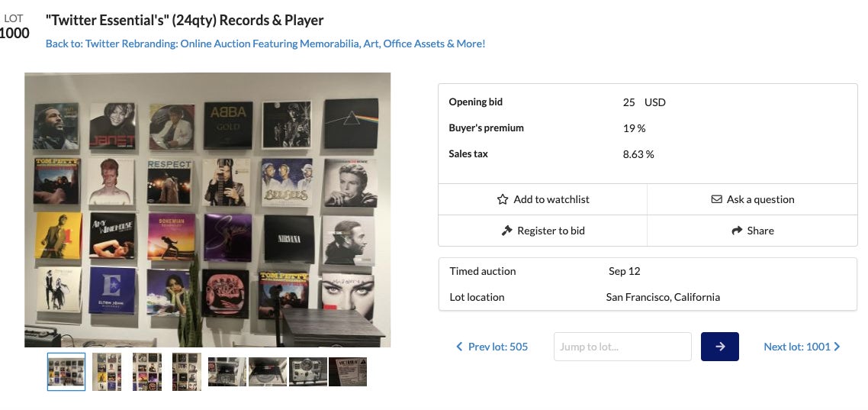Click the Register to bid button
868x410 pixels.
(542, 231)
